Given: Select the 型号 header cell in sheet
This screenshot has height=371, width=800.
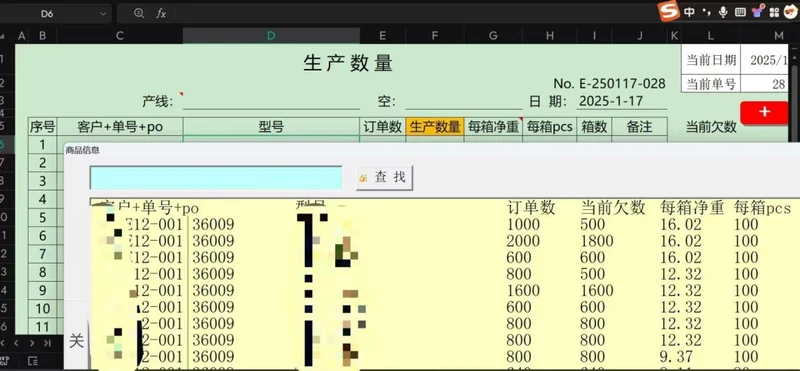Looking at the screenshot, I should pos(271,127).
